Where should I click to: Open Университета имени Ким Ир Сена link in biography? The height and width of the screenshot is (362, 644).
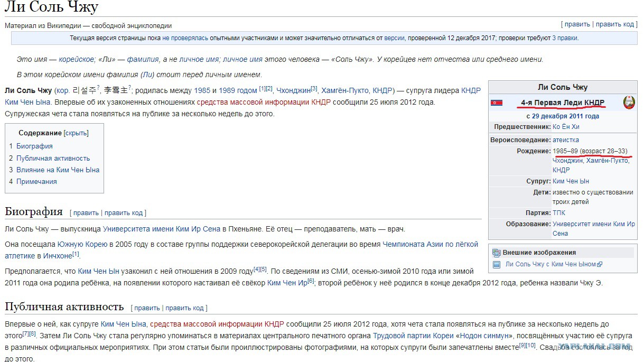click(161, 229)
